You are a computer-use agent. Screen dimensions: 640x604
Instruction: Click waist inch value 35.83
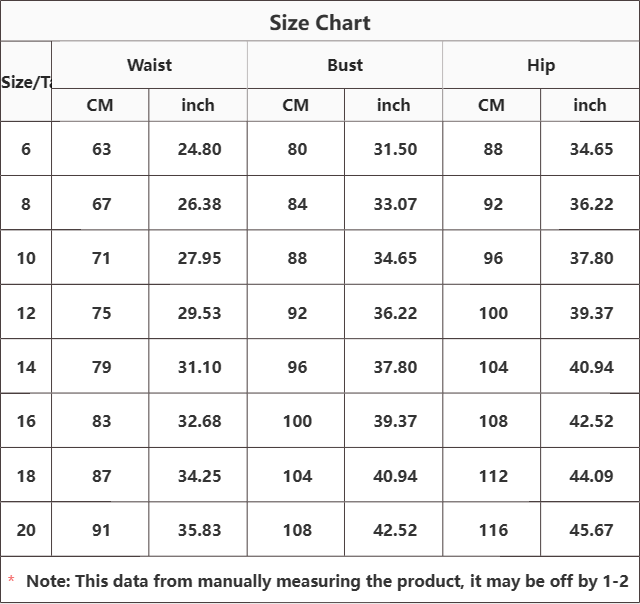coord(199,530)
